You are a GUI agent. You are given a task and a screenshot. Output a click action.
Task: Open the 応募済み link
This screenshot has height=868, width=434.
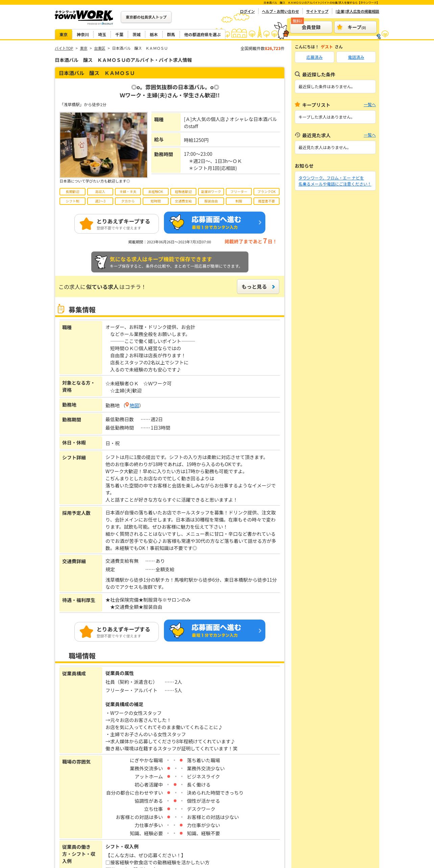314,57
